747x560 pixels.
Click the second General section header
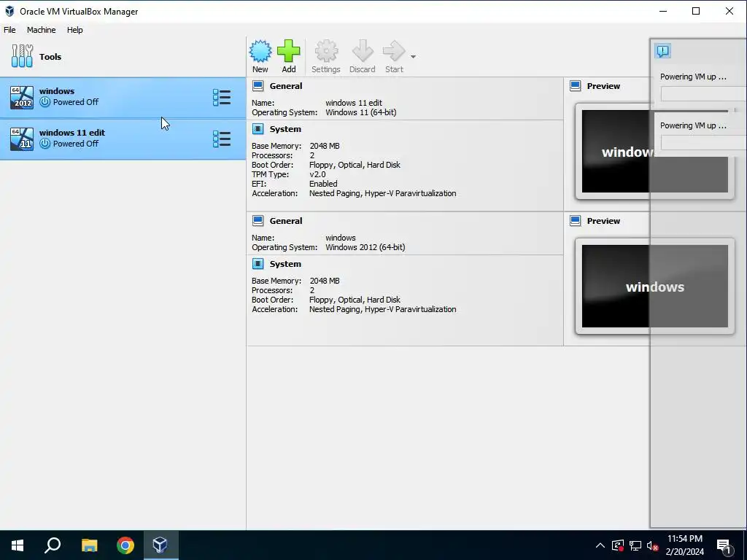(286, 221)
